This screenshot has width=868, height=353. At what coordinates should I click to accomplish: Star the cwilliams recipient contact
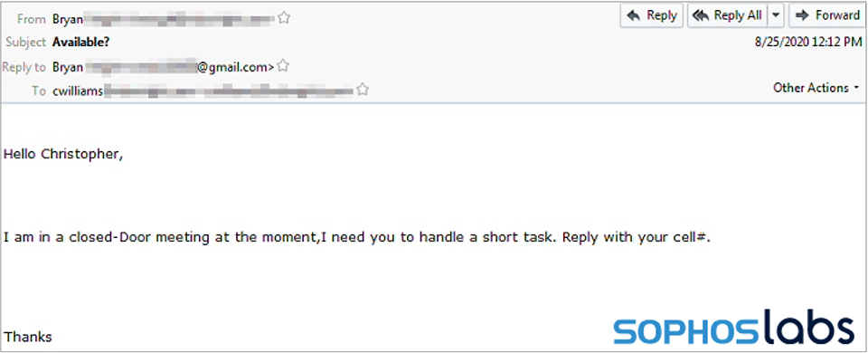point(362,90)
